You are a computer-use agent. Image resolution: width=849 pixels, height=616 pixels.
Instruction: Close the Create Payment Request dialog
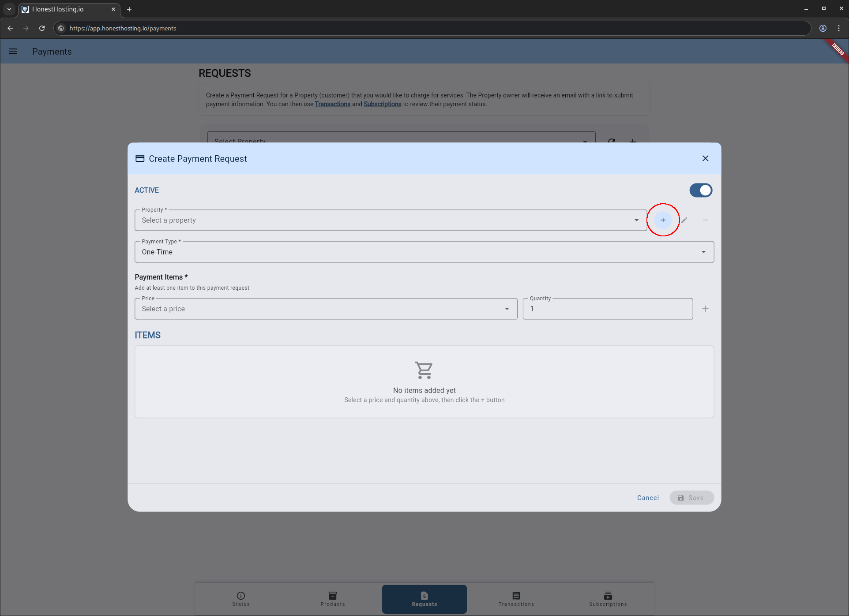tap(705, 158)
